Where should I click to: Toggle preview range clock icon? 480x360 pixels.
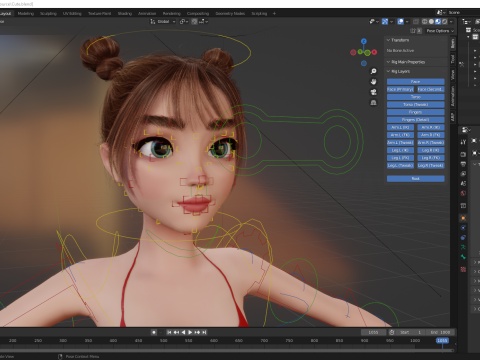click(x=392, y=332)
